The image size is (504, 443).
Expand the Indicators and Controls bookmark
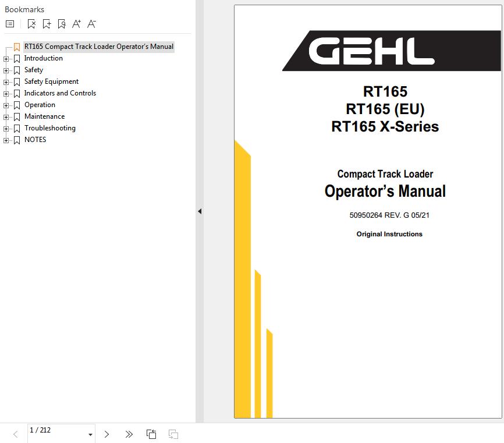[x=6, y=94]
